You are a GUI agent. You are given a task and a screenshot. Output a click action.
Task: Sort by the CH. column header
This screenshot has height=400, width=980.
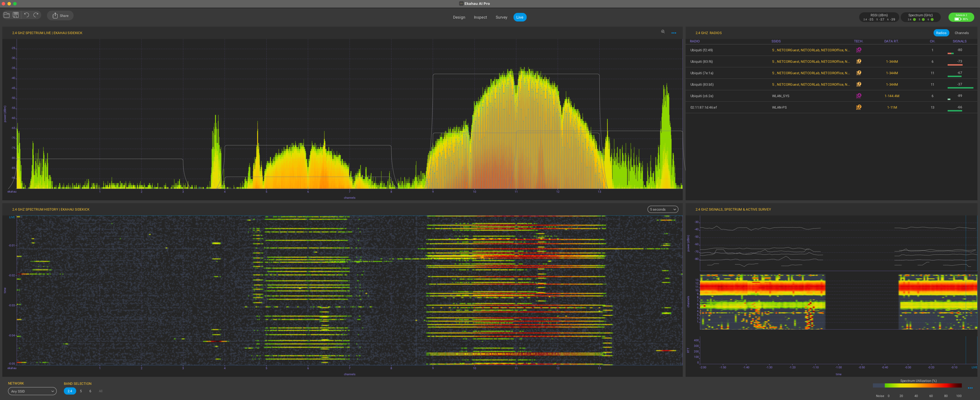(932, 41)
